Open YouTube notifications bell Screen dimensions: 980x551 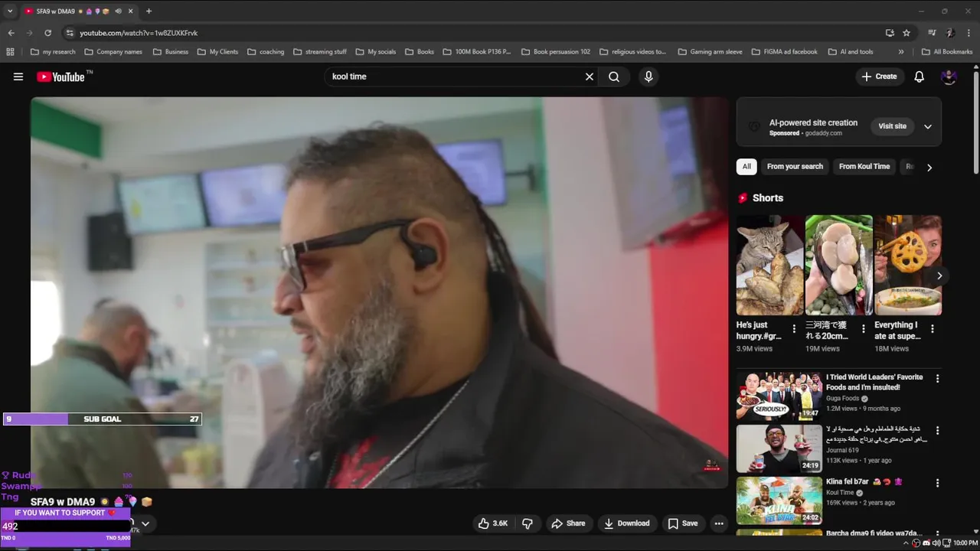tap(920, 77)
